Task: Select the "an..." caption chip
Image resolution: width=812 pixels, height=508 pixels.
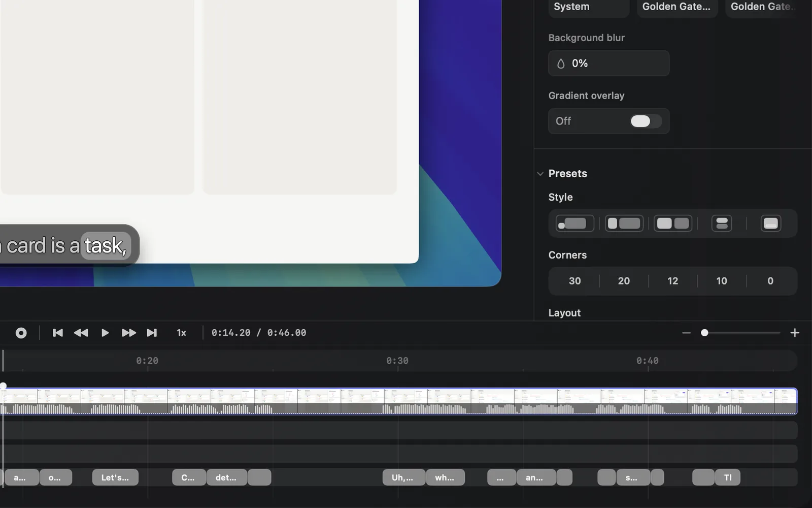Action: [536, 478]
